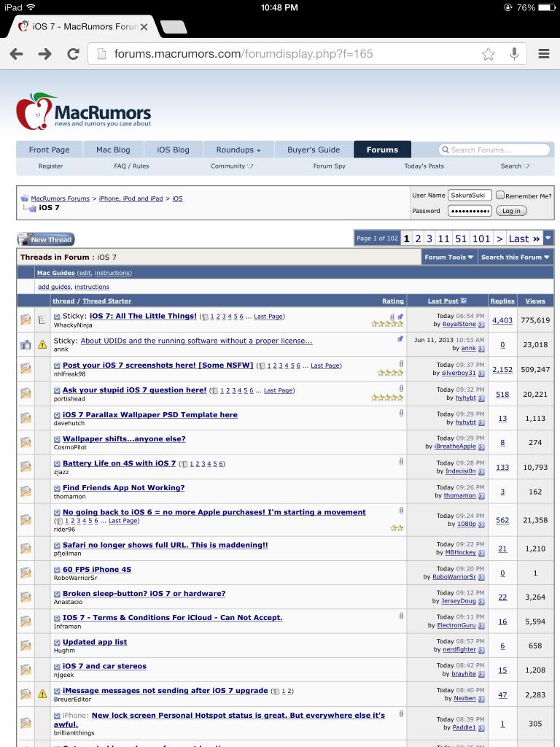Open page navigation dropdown arrow
This screenshot has height=747, width=560.
[x=548, y=239]
